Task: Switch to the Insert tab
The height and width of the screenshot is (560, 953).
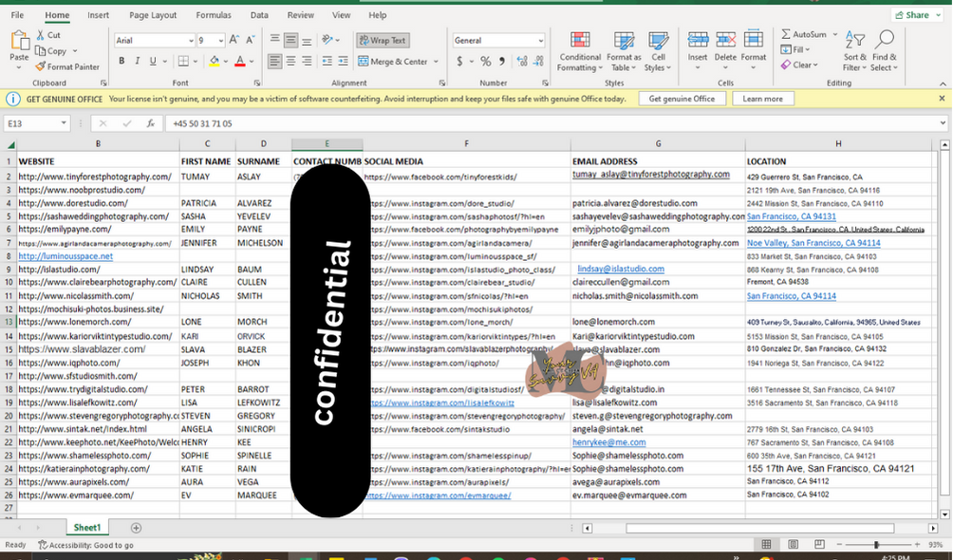Action: [x=98, y=14]
